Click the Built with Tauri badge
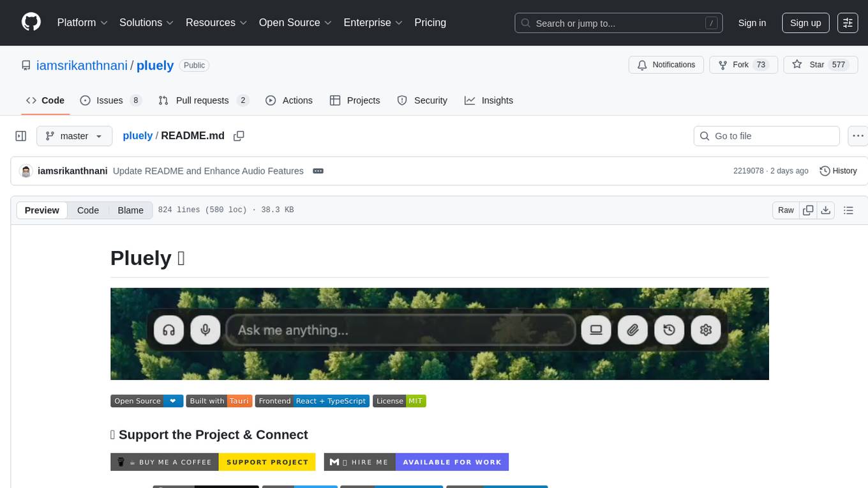Viewport: 868px width, 488px height. tap(220, 401)
